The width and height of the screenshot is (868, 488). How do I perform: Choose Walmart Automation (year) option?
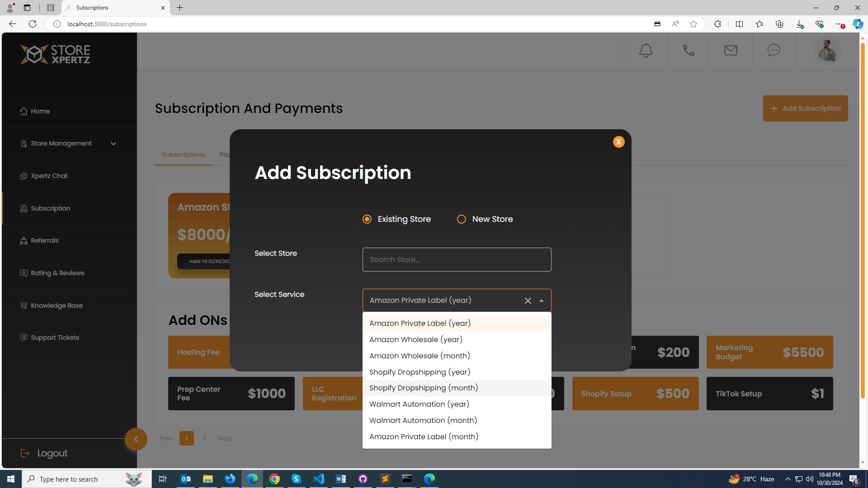point(457,404)
